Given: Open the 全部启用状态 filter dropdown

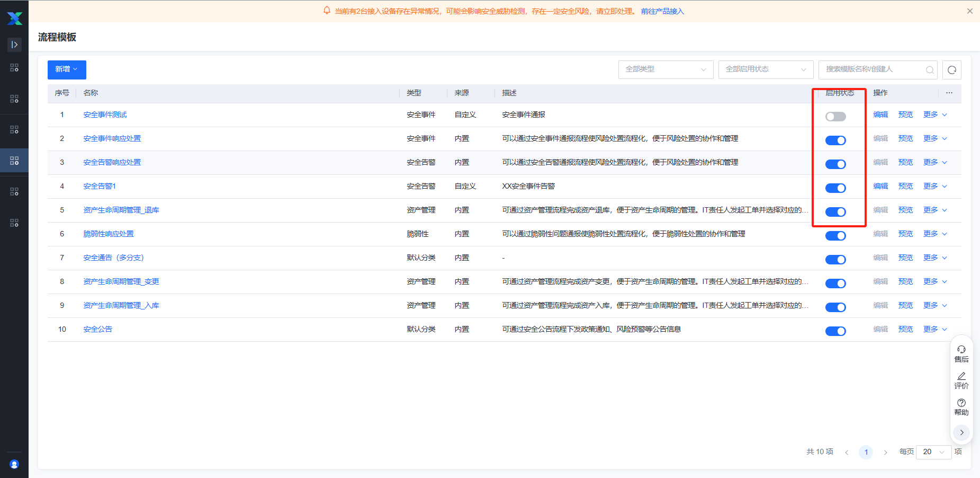Looking at the screenshot, I should point(765,69).
